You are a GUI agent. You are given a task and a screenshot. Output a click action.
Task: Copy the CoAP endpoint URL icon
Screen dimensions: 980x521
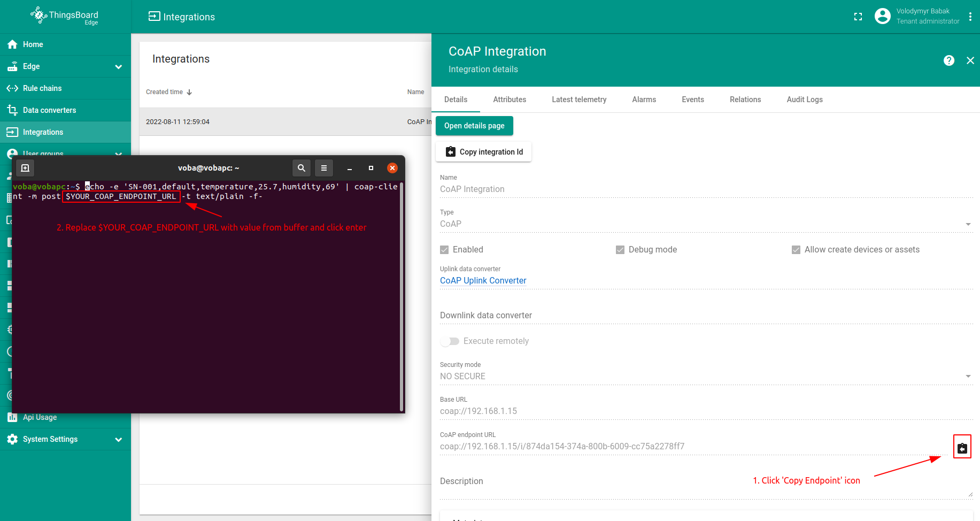(962, 448)
